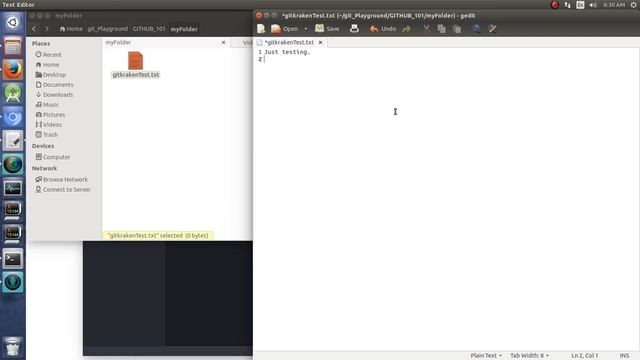This screenshot has height=360, width=640.
Task: Click Browse Network in sidebar
Action: 62,180
